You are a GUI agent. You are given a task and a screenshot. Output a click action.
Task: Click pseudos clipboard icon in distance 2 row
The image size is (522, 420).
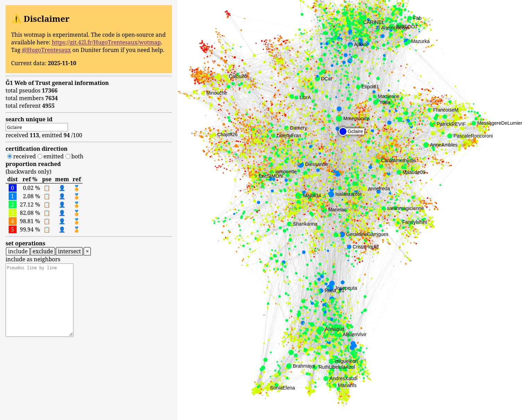click(47, 205)
